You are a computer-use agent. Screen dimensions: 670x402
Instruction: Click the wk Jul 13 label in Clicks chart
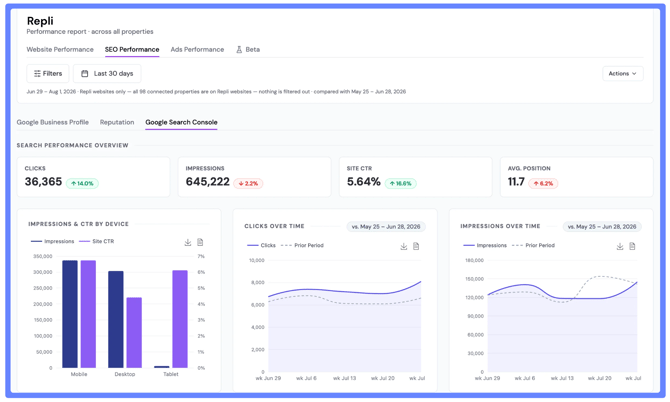click(344, 378)
